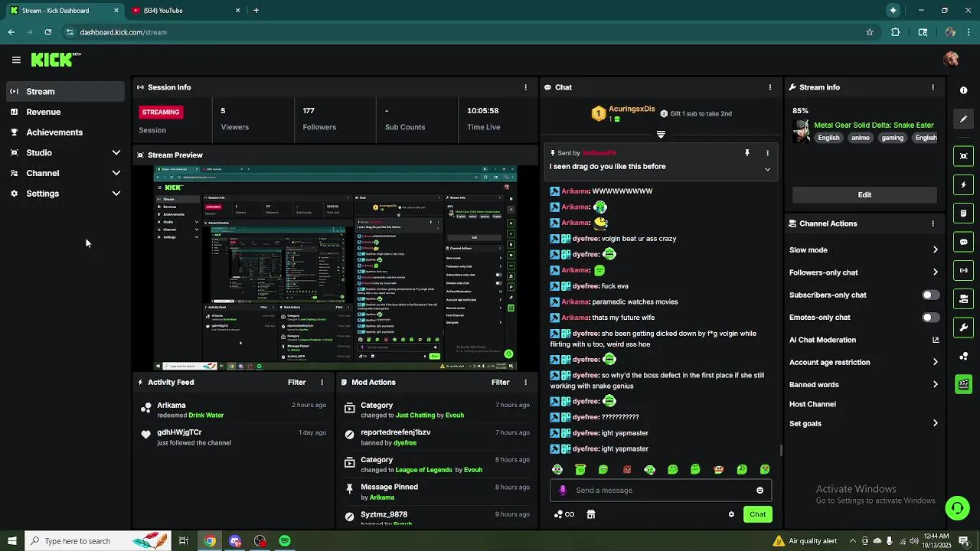This screenshot has height=551, width=980.
Task: Open the shop icon below the message box
Action: (x=590, y=514)
